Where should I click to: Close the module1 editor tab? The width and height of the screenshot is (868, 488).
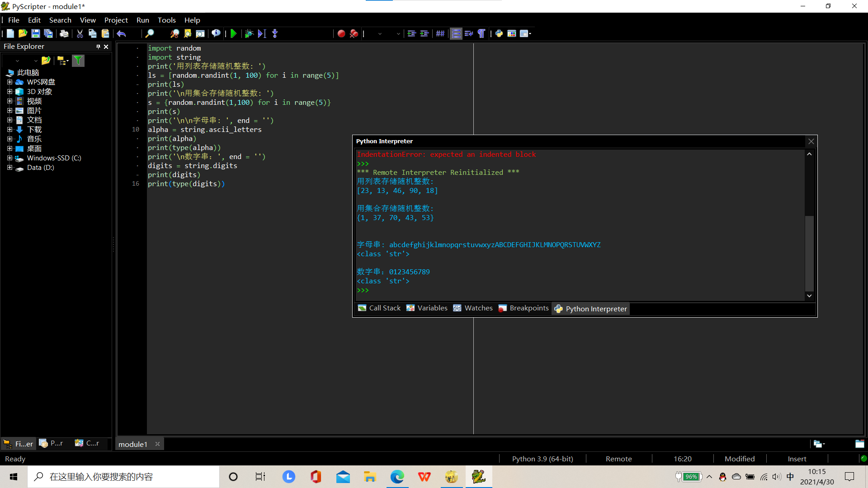click(x=157, y=444)
